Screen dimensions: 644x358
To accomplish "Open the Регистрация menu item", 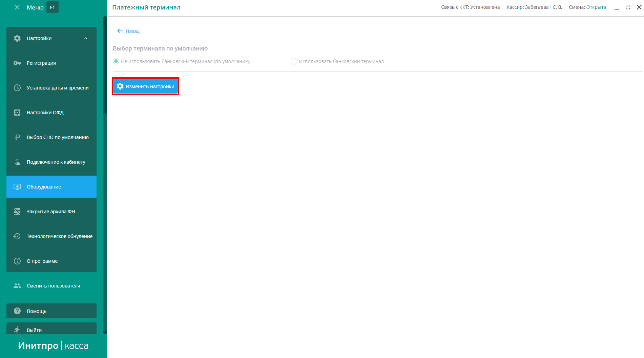I will [51, 63].
